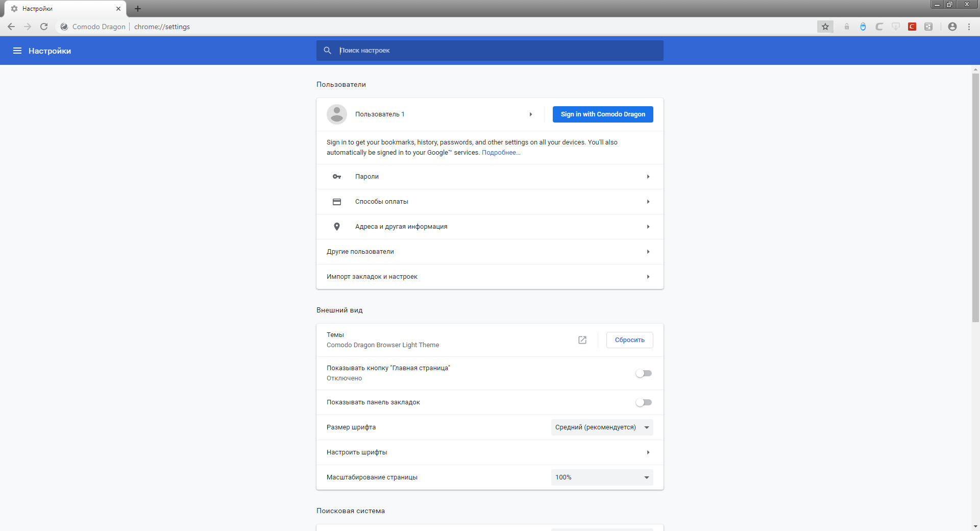Select the Настройки browser tab

(x=65, y=9)
